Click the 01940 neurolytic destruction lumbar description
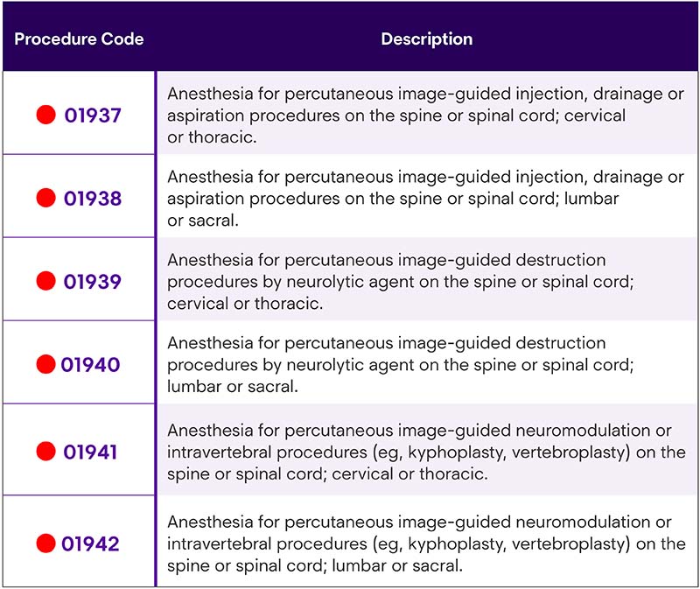The height and width of the screenshot is (589, 700). 401,364
